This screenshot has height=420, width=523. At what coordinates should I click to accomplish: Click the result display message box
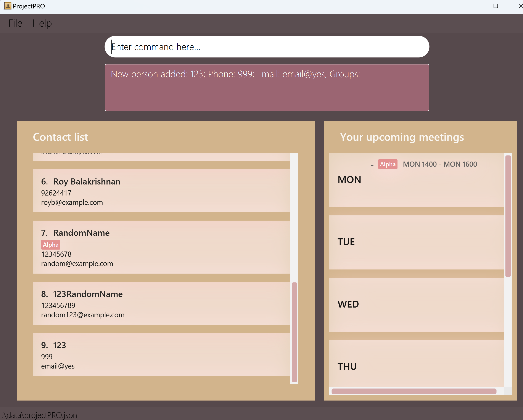(x=267, y=88)
